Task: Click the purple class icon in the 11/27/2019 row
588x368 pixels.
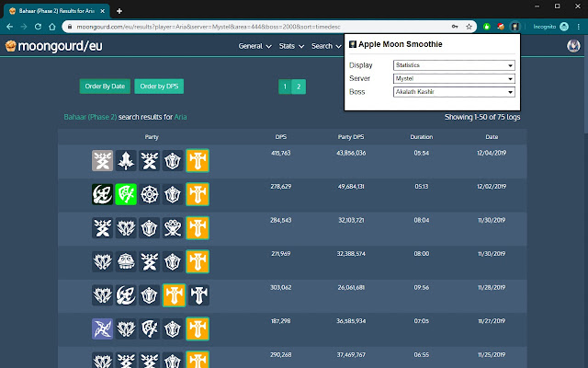Action: point(102,328)
